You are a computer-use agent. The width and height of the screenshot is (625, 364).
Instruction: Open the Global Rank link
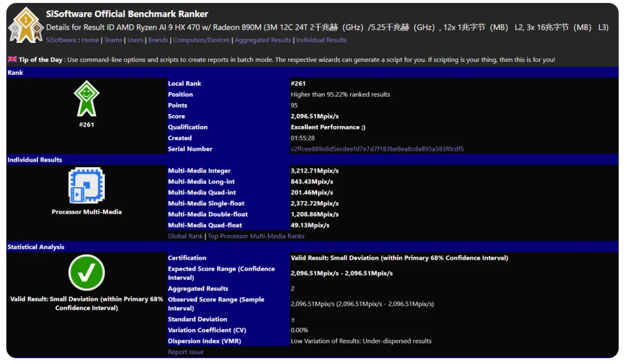(184, 236)
